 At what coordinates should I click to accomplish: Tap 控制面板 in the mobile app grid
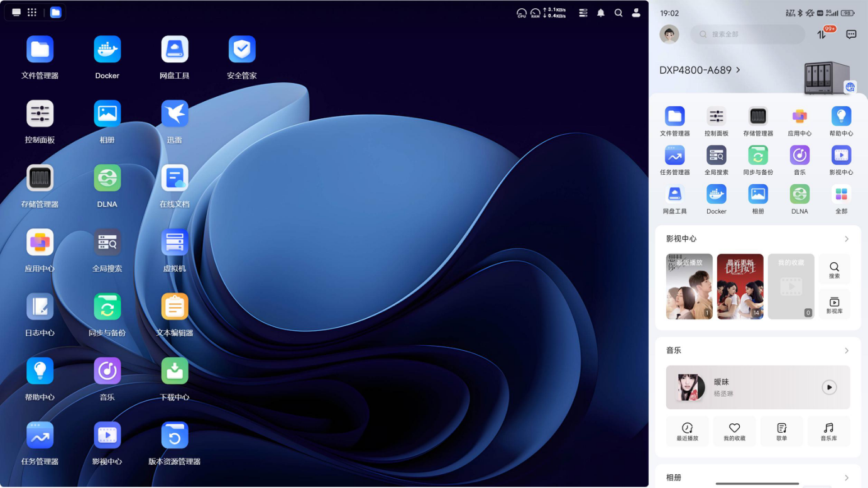click(x=717, y=116)
